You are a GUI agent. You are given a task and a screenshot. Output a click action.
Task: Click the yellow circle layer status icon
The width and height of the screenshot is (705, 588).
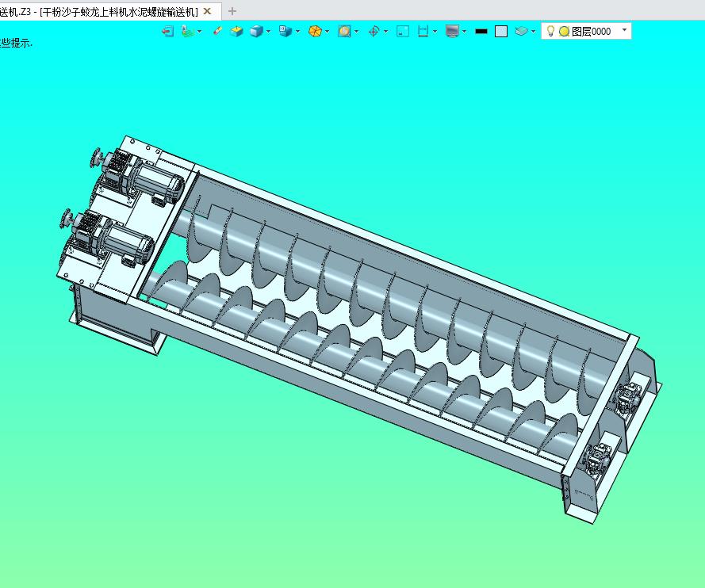(565, 32)
